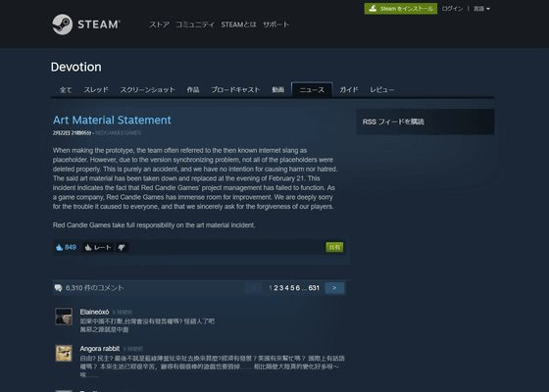Screen dimensions: 549x392
Task: Go to comments page 5
Action: tap(292, 288)
